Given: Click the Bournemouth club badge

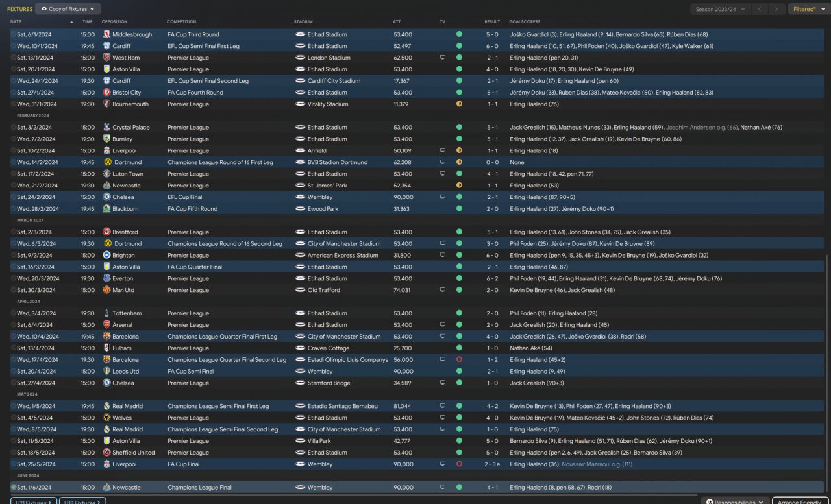Looking at the screenshot, I should click(107, 104).
